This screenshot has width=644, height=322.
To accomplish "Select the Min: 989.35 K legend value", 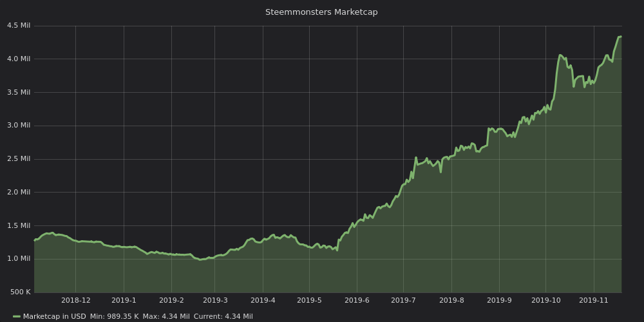I will (114, 316).
